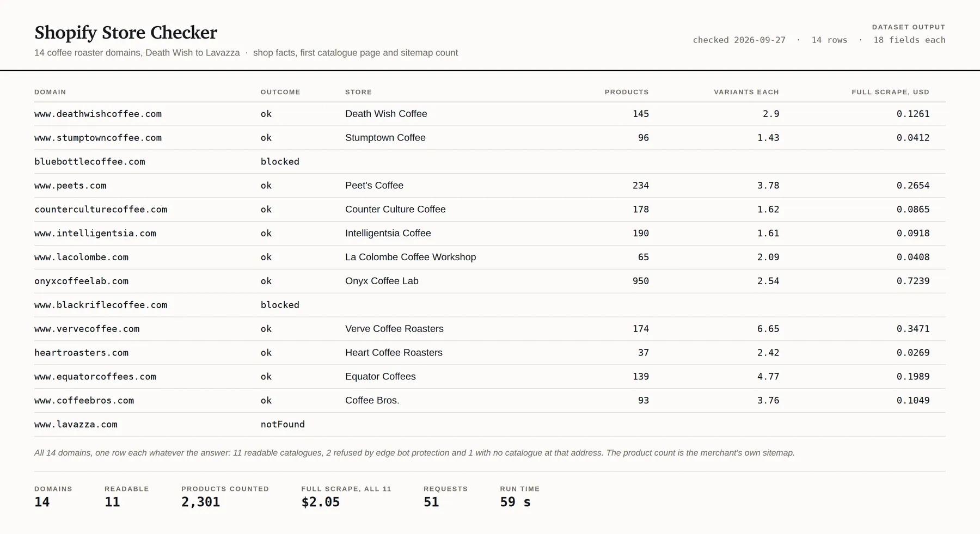Click store name La Colombe Coffee Workshop
Viewport: 980px width, 534px height.
coord(411,257)
